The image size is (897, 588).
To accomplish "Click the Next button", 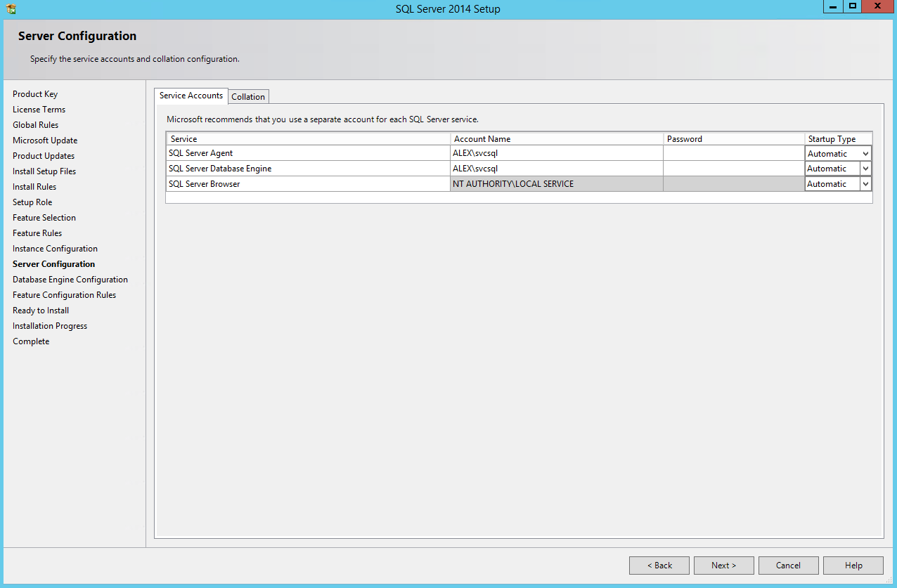I will pyautogui.click(x=723, y=565).
